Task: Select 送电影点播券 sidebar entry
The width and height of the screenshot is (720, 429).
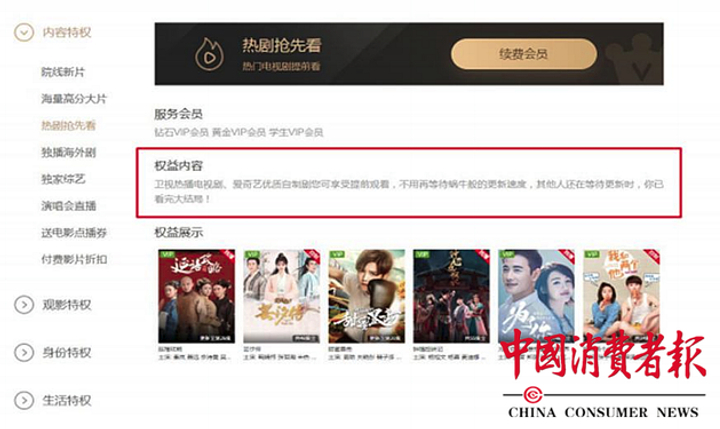Action: pos(74,232)
